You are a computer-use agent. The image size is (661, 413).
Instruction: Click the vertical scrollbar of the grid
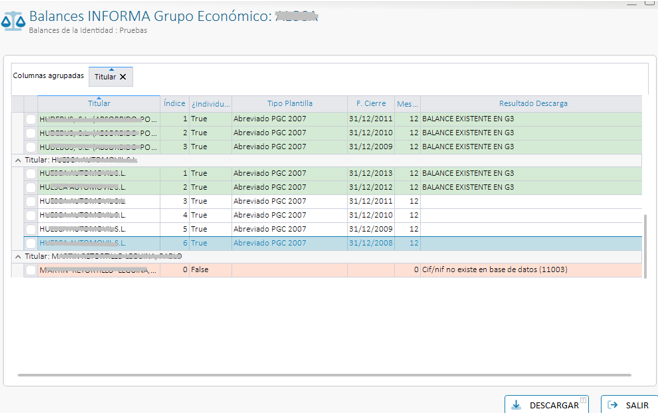pyautogui.click(x=644, y=246)
